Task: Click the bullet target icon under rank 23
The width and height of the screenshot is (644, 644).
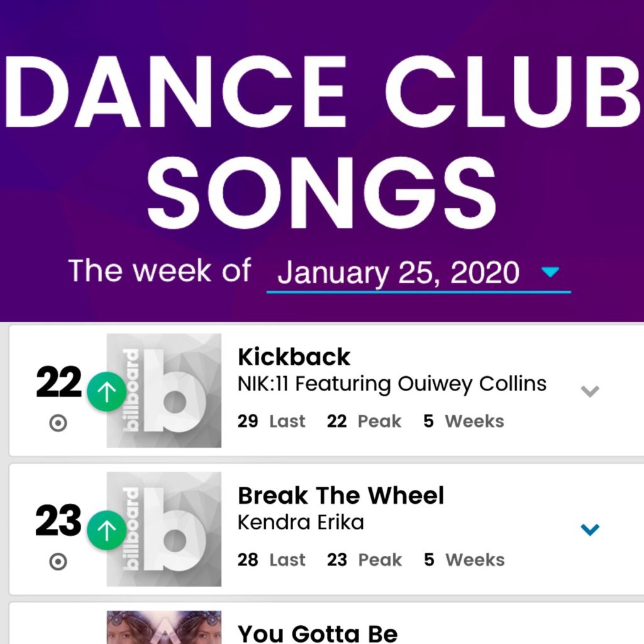Action: click(x=58, y=562)
